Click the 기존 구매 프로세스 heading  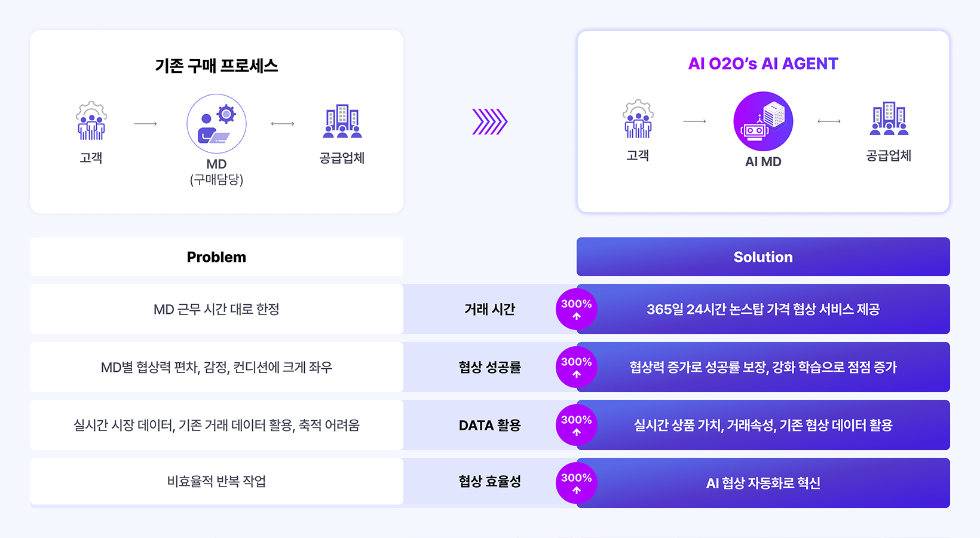(216, 66)
